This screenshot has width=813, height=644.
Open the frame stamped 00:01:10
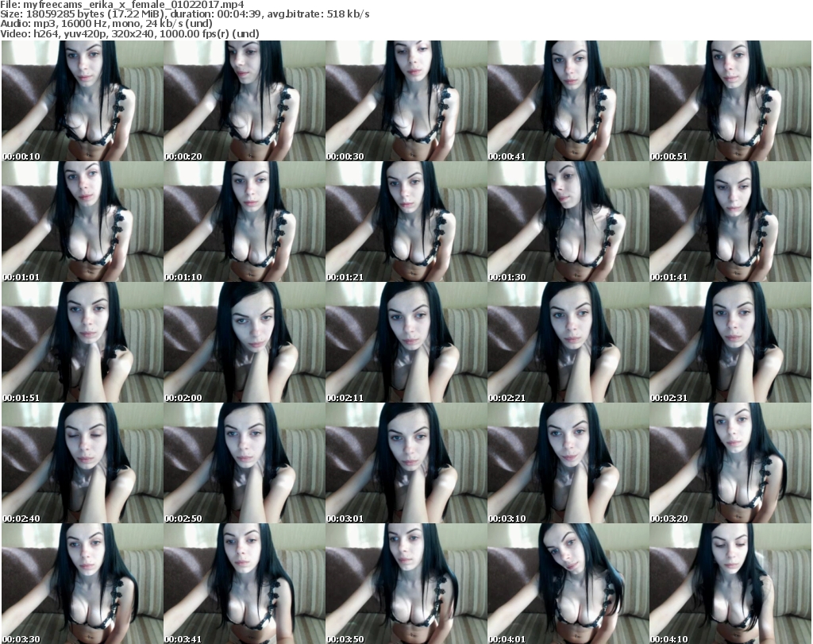coord(245,222)
